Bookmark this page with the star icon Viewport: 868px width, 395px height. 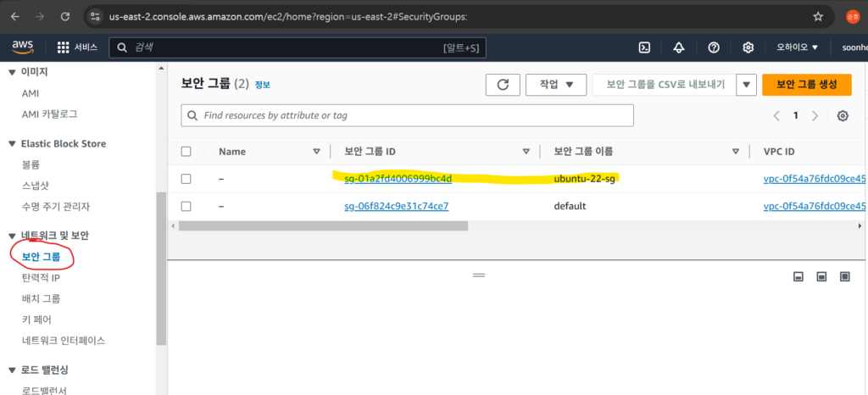pyautogui.click(x=818, y=17)
